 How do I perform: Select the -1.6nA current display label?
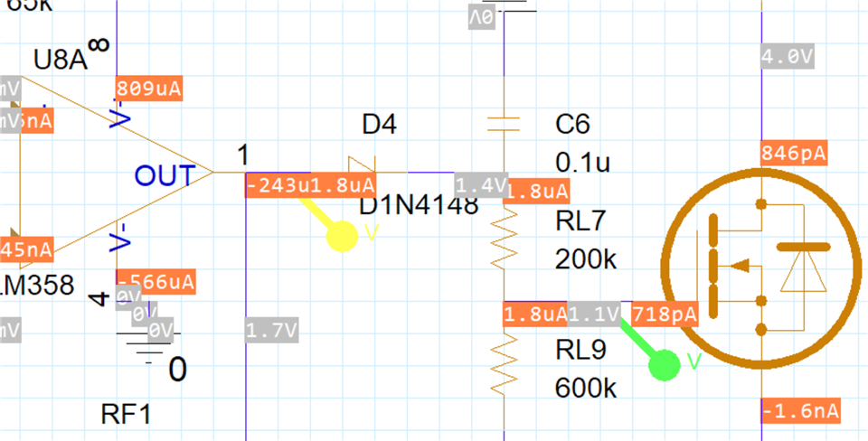click(801, 411)
